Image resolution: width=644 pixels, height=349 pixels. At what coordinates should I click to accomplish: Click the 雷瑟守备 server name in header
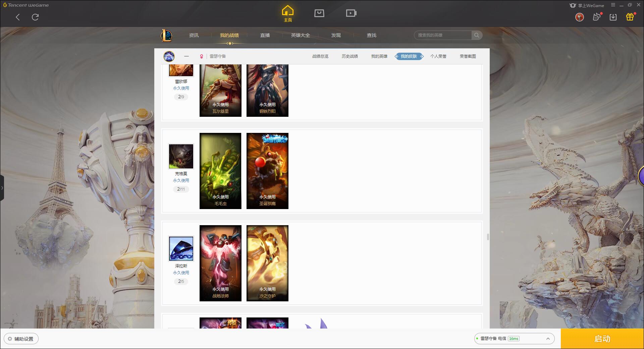coord(218,56)
